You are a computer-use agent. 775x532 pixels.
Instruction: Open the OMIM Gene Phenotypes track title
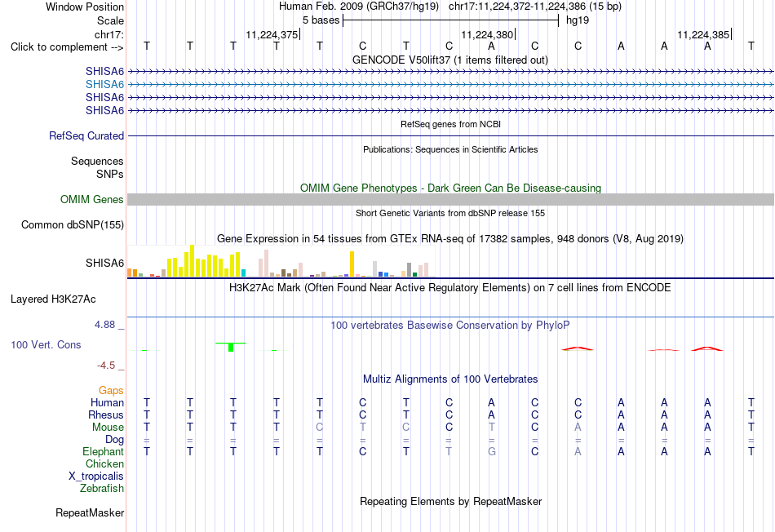coord(450,188)
